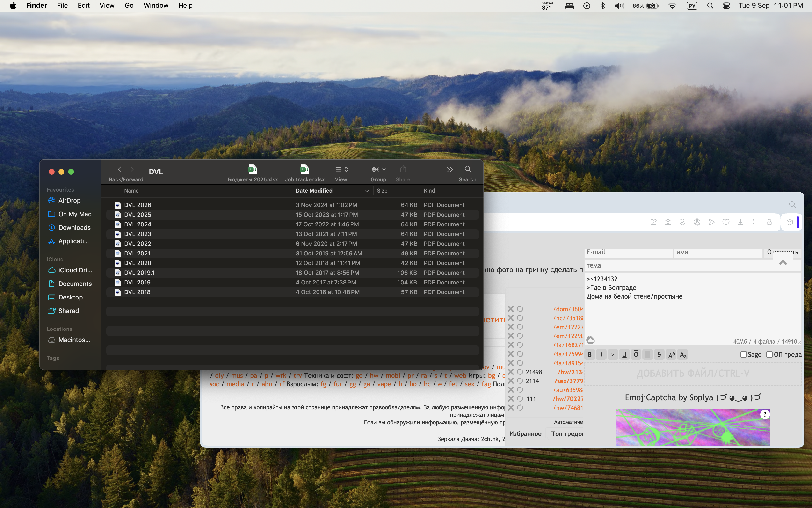
Task: Open the Window menu in menu bar
Action: (156, 5)
